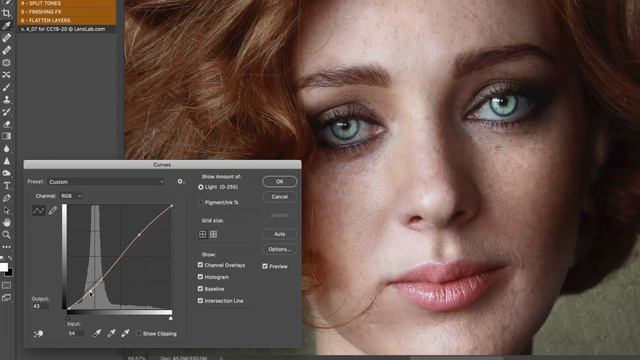Select the Path Selection tool

(x=6, y=210)
